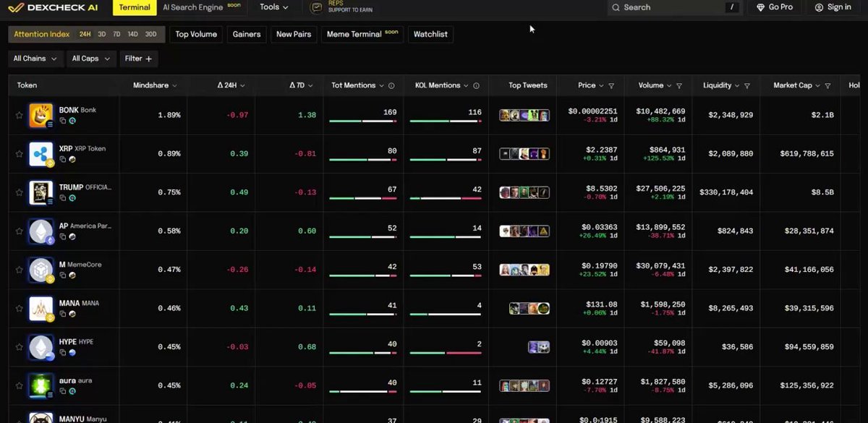Switch to the Terminal tab
The height and width of the screenshot is (423, 868).
click(135, 7)
